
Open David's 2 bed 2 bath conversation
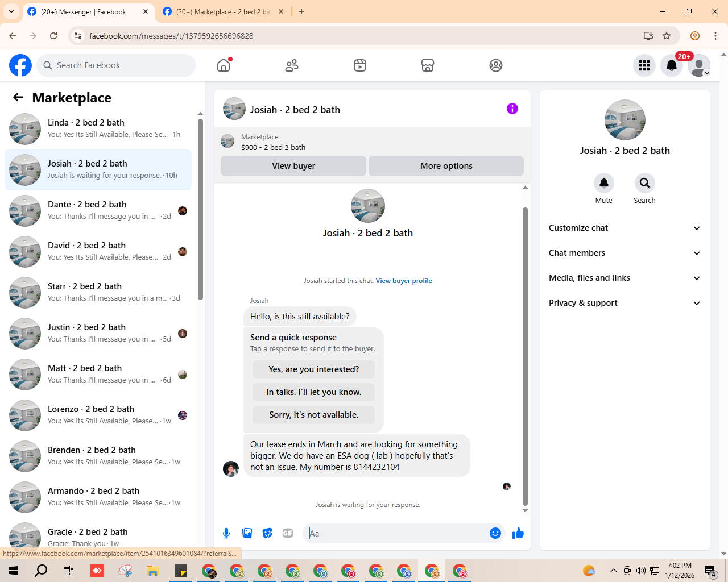[98, 252]
